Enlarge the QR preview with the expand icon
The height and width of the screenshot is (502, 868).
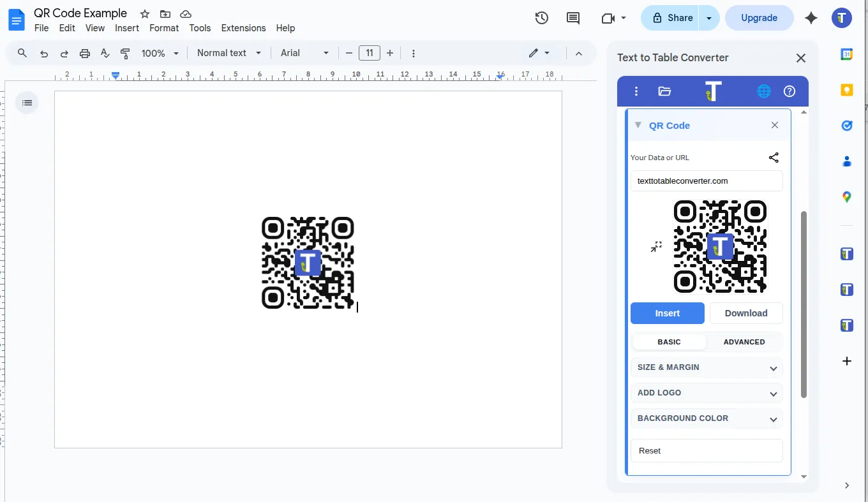656,246
